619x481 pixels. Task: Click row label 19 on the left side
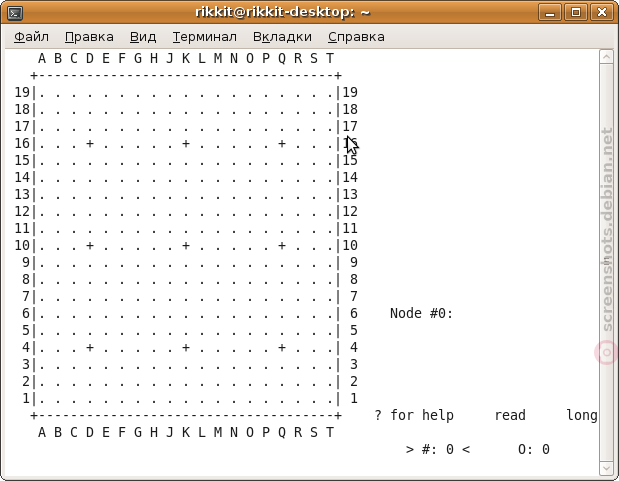(x=22, y=92)
